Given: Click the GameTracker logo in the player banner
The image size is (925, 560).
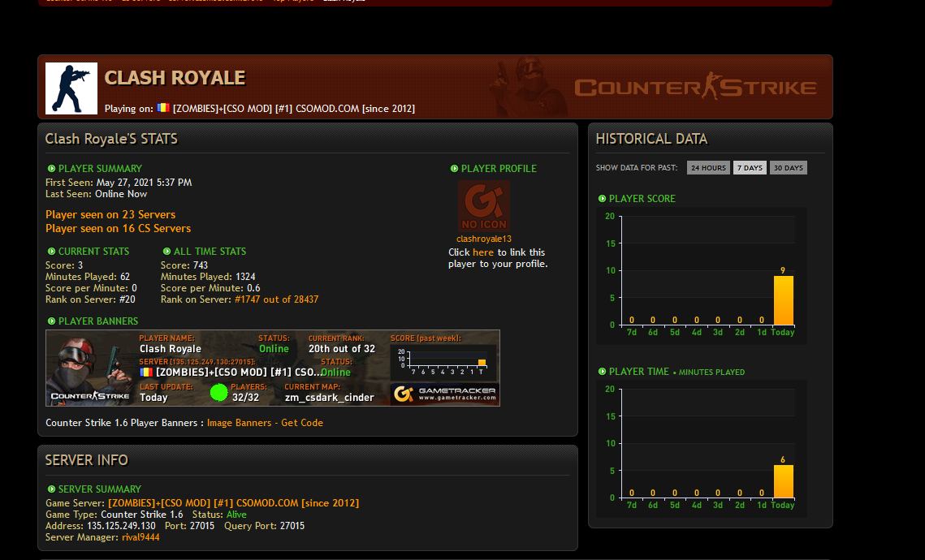Looking at the screenshot, I should 444,394.
